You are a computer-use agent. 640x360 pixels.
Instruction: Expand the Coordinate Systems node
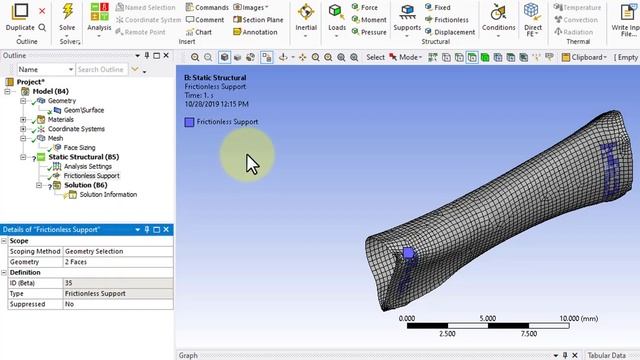(23, 129)
